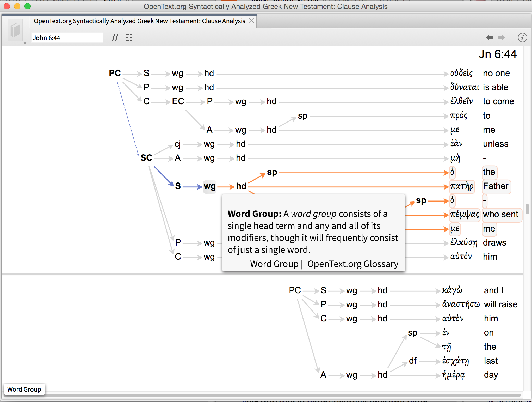
Task: Open the OpenText.org Glossary link
Action: 353,264
